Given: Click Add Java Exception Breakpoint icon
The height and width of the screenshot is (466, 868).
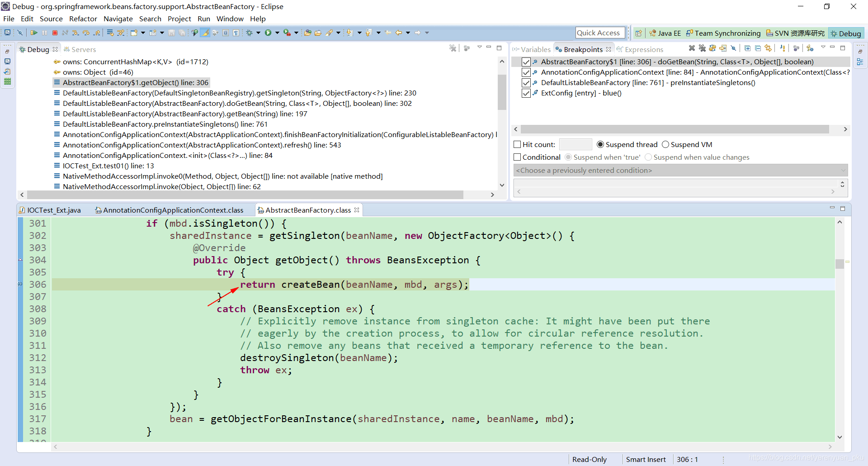Looking at the screenshot, I should pos(783,48).
